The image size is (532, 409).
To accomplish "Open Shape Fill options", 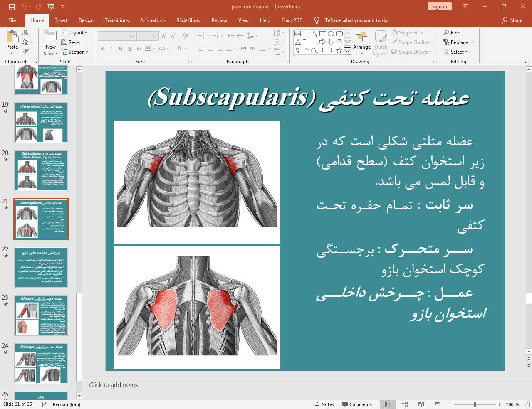I will pyautogui.click(x=407, y=32).
